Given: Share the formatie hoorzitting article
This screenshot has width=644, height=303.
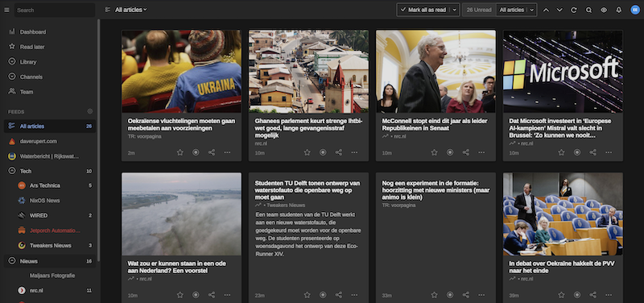Looking at the screenshot, I should (466, 295).
